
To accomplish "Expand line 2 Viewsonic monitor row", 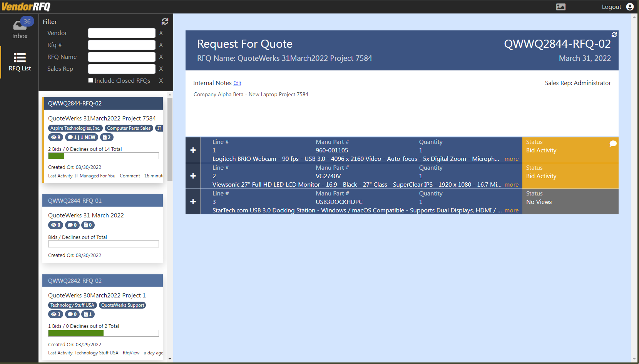I will [193, 176].
